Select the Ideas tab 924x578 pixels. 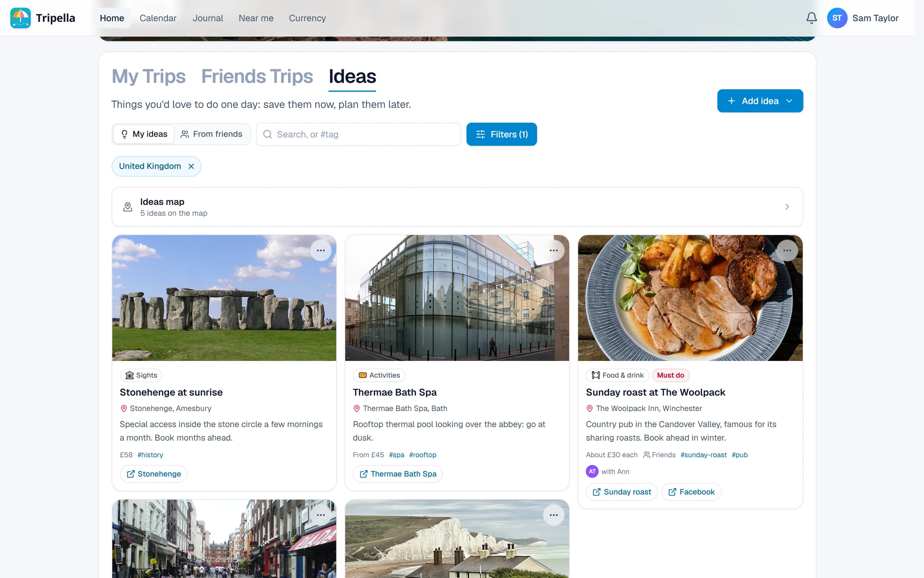coord(352,76)
